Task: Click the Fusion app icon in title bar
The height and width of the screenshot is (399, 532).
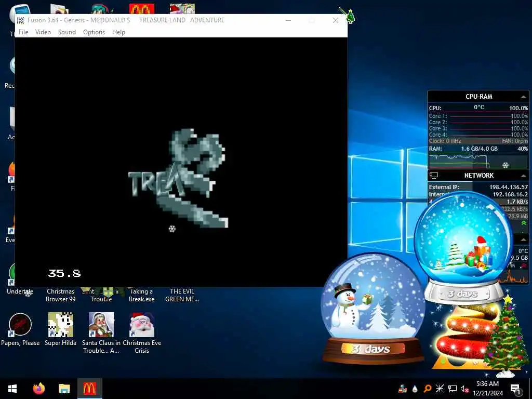Action: point(21,20)
